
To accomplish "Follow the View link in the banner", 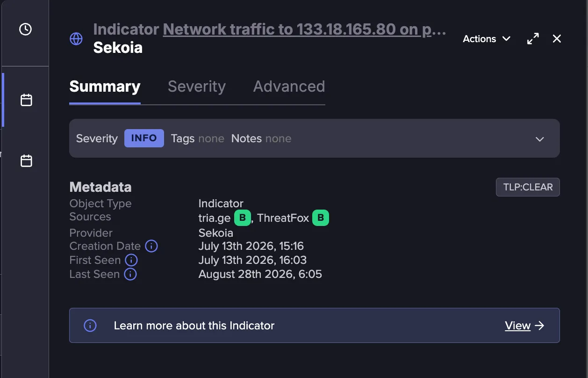I will (518, 326).
